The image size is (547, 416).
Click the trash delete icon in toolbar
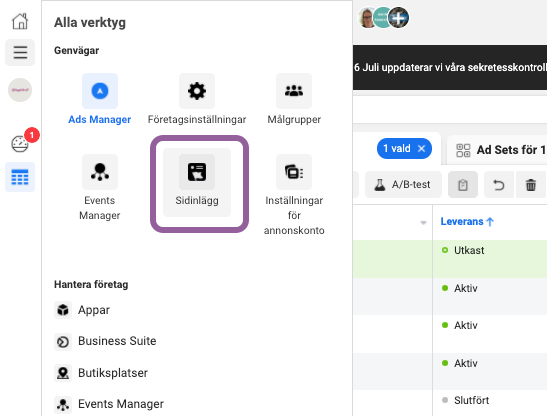(x=531, y=185)
